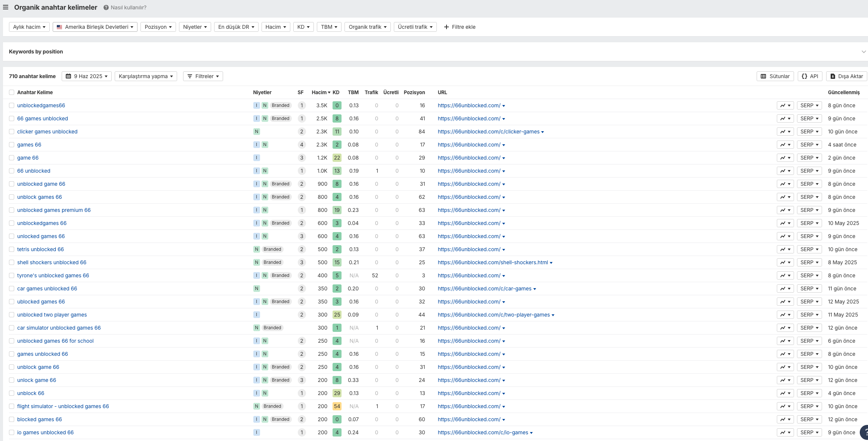Open position chart icon for io games unblocked 66

(x=785, y=432)
